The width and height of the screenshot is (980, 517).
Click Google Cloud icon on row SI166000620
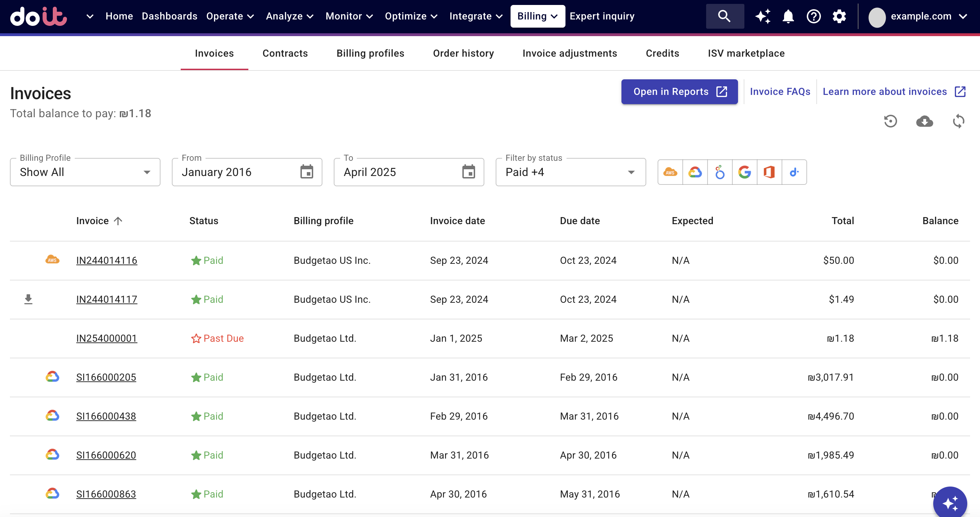click(x=52, y=455)
